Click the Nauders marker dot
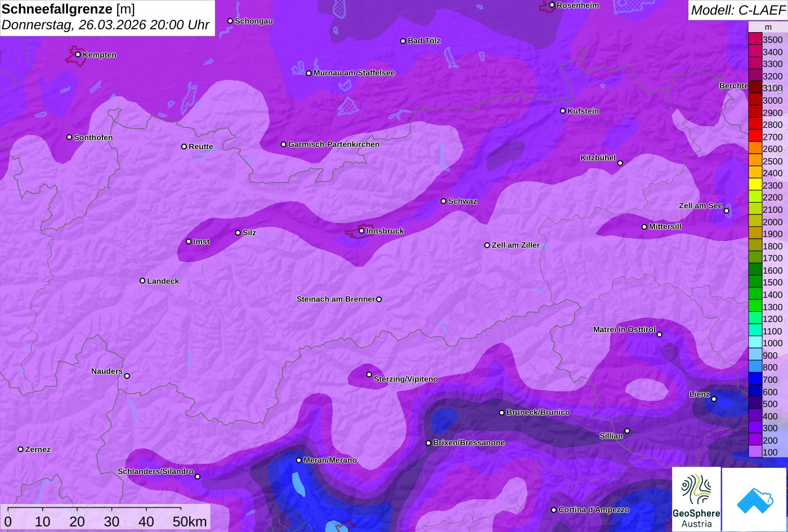 (127, 376)
